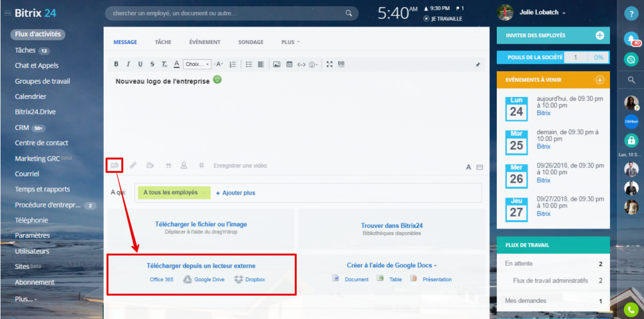Click Ajouter plus to add recipients
644x319 pixels.
[235, 193]
